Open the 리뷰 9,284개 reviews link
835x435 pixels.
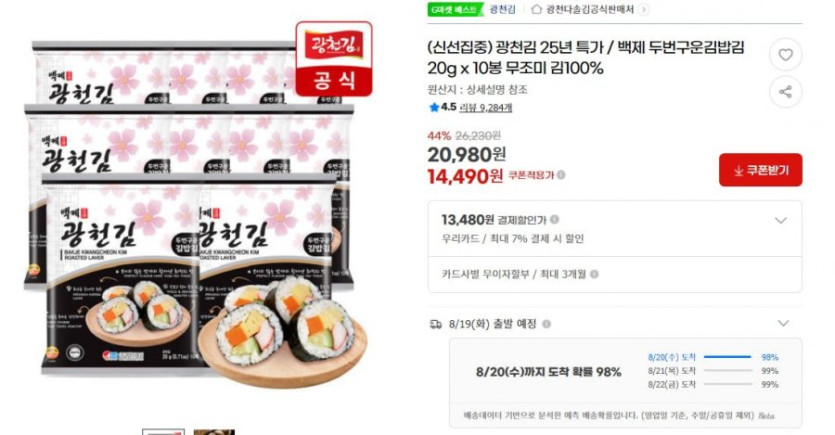coord(486,108)
